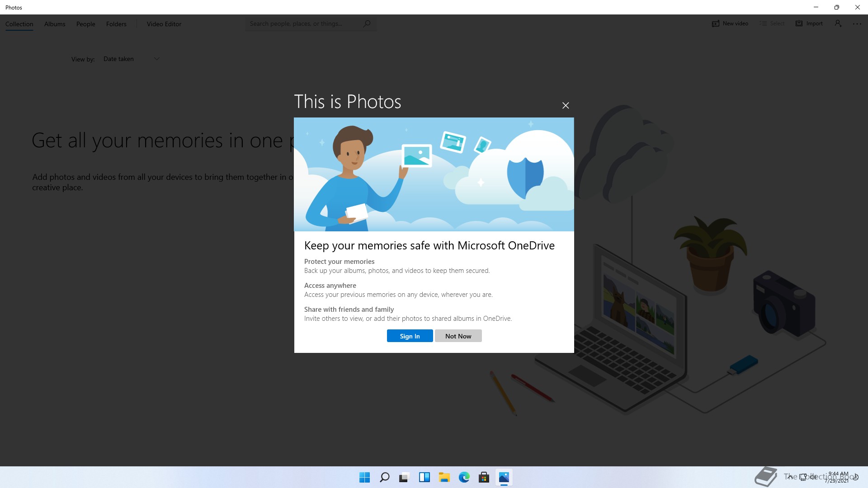Open Task View from taskbar
The width and height of the screenshot is (868, 488).
point(404,477)
